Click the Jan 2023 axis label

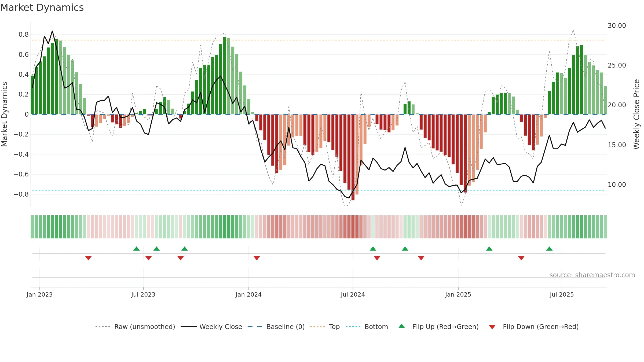pos(40,294)
